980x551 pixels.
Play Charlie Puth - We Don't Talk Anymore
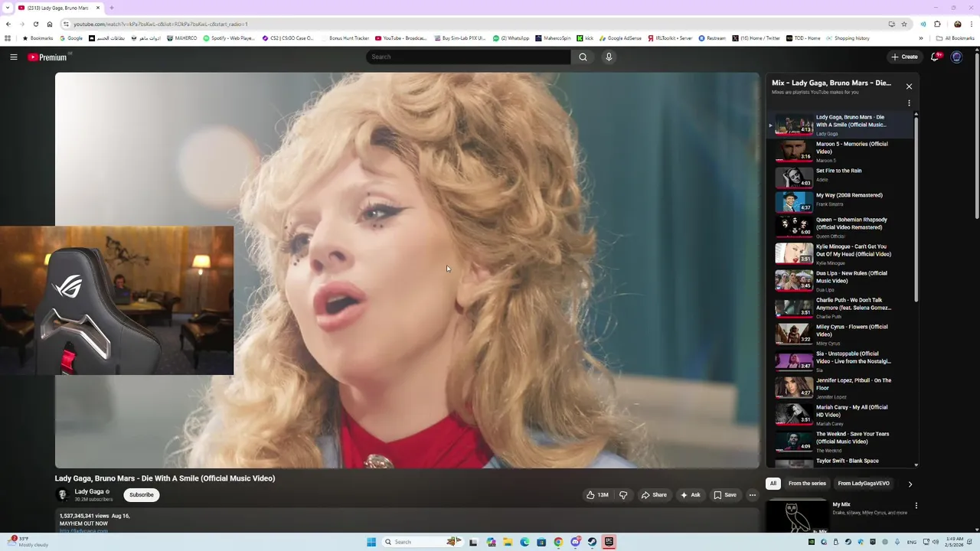(841, 308)
